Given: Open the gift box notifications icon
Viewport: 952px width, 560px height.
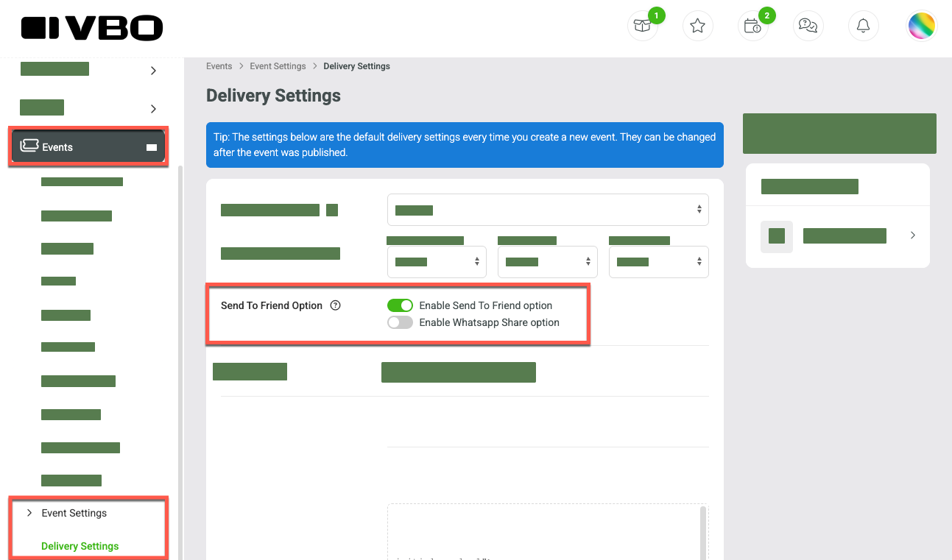Looking at the screenshot, I should click(x=642, y=26).
